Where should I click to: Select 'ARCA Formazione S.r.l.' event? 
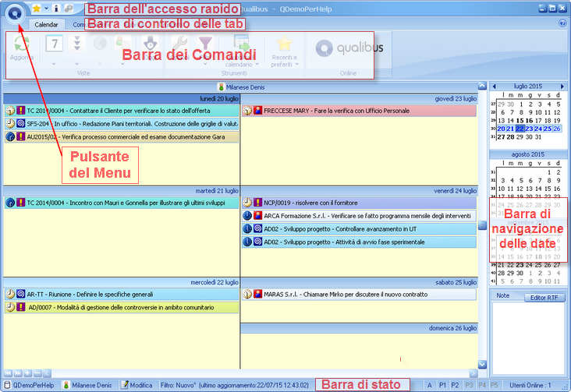(359, 216)
